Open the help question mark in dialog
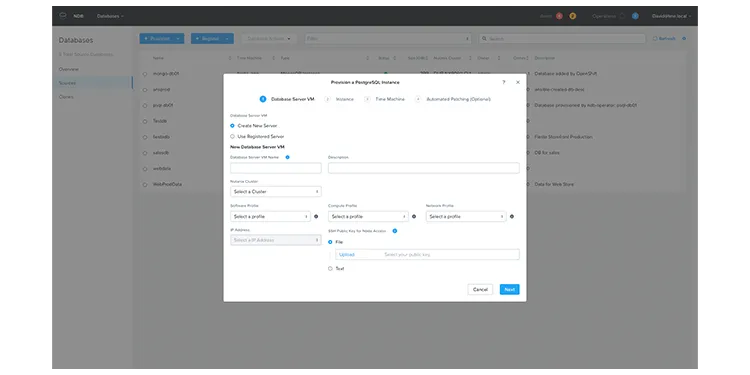This screenshot has height=375, width=750. [504, 82]
